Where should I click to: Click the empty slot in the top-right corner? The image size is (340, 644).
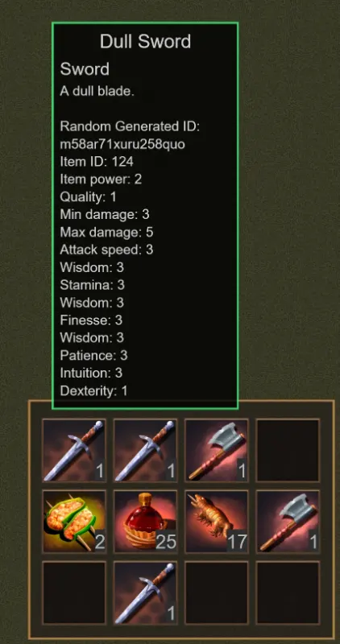[x=288, y=450]
